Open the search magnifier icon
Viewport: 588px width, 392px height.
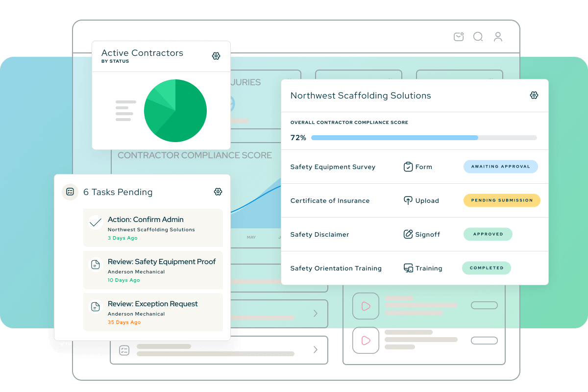478,37
